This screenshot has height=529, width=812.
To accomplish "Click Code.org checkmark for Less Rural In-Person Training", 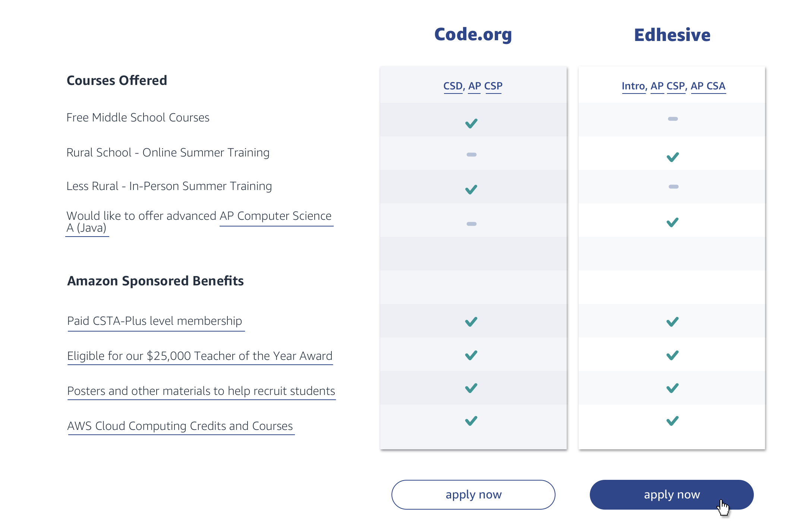I will coord(471,190).
